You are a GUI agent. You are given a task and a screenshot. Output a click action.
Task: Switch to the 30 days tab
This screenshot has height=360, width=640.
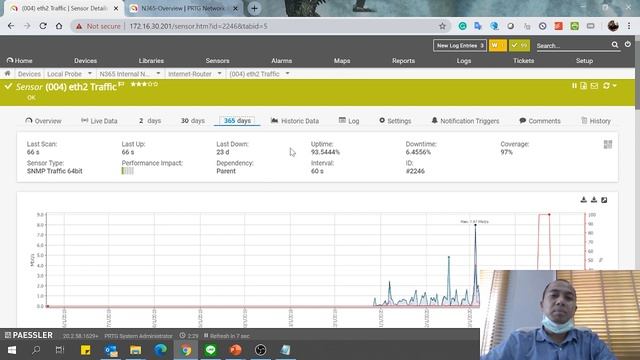193,121
